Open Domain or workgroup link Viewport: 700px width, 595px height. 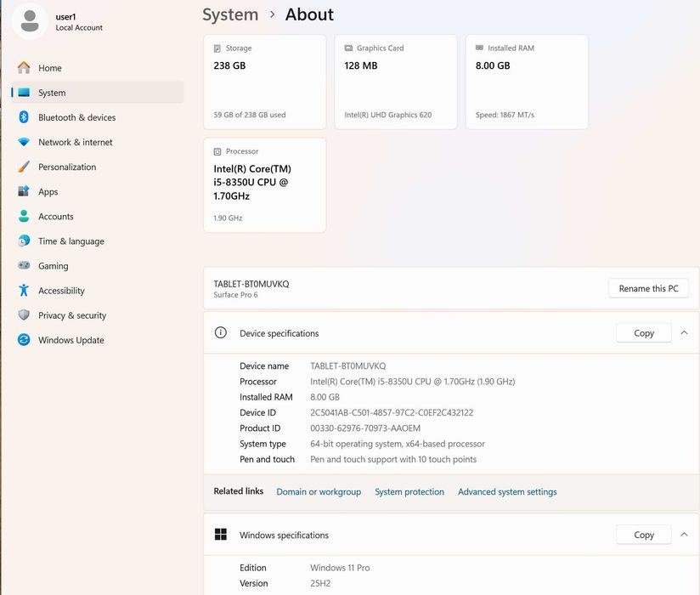319,492
